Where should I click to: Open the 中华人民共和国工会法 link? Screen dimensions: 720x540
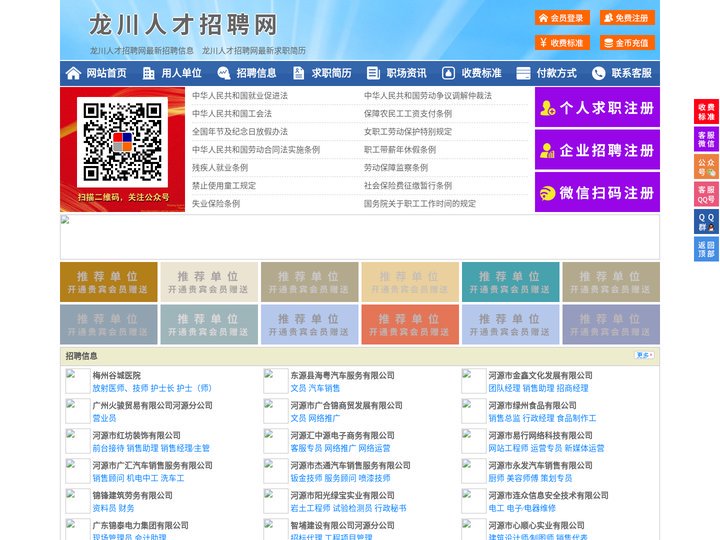(232, 113)
